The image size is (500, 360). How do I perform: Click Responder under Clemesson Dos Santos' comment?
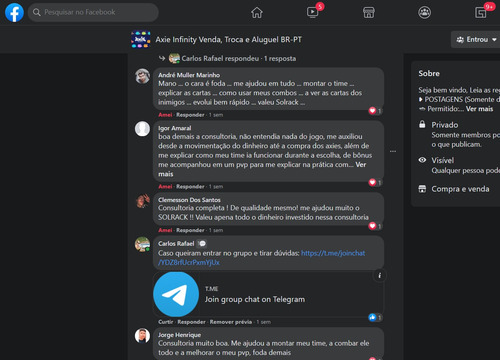pos(190,230)
